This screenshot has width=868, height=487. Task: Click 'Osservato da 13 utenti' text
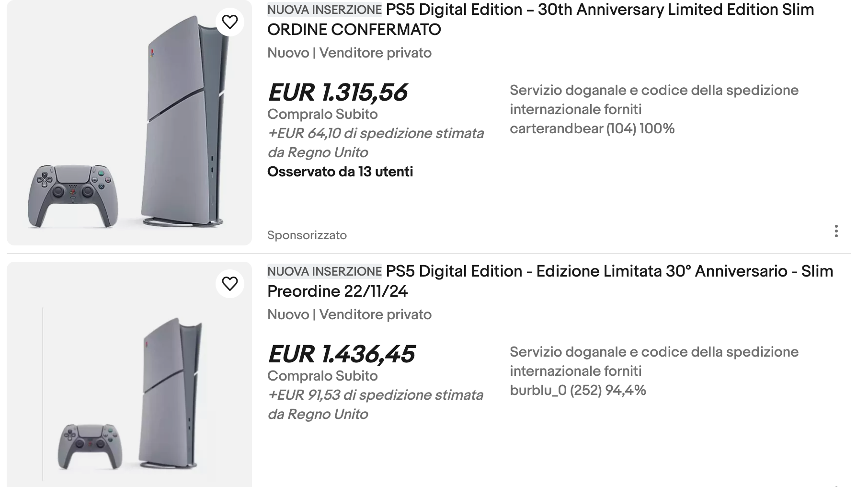point(340,172)
